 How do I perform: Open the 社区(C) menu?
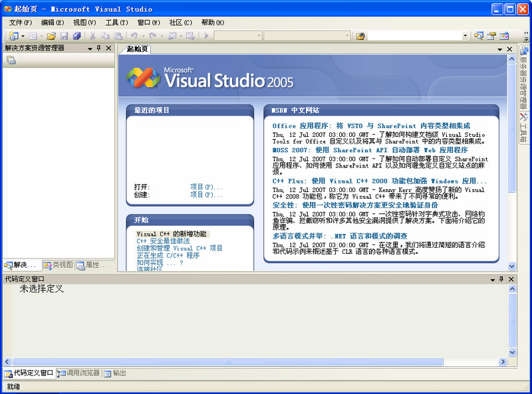[180, 23]
